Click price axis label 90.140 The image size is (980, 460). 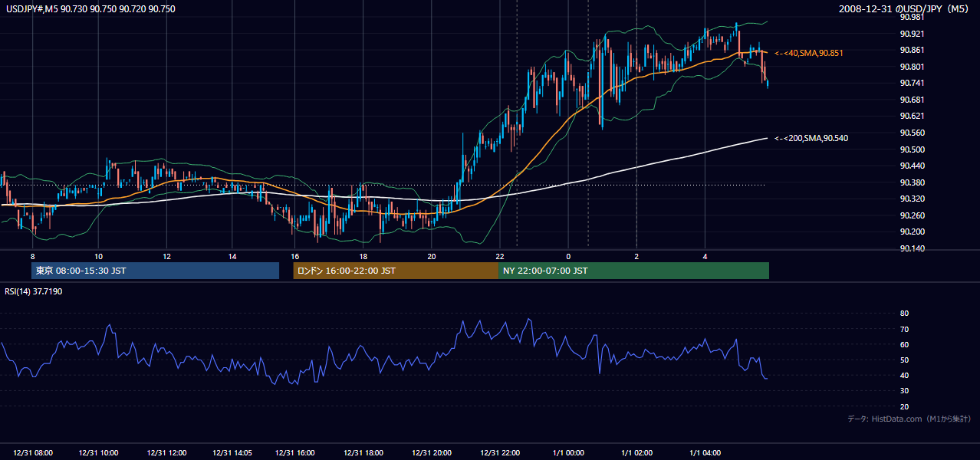[x=912, y=248]
